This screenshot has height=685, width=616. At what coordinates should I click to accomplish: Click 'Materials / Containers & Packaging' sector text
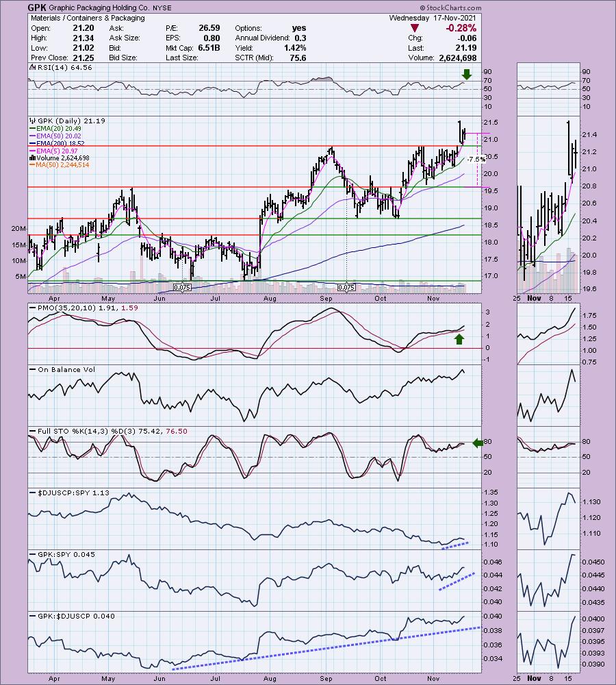pyautogui.click(x=88, y=18)
